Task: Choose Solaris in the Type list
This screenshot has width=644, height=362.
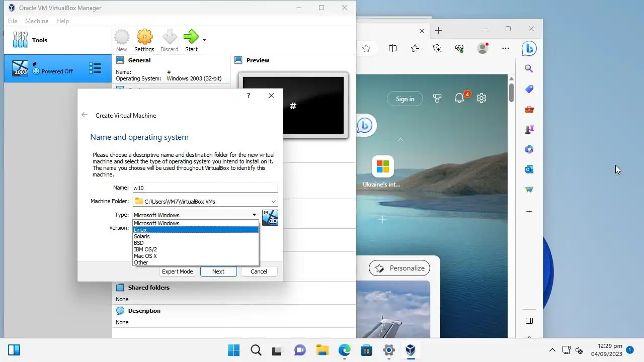Action: (195, 236)
